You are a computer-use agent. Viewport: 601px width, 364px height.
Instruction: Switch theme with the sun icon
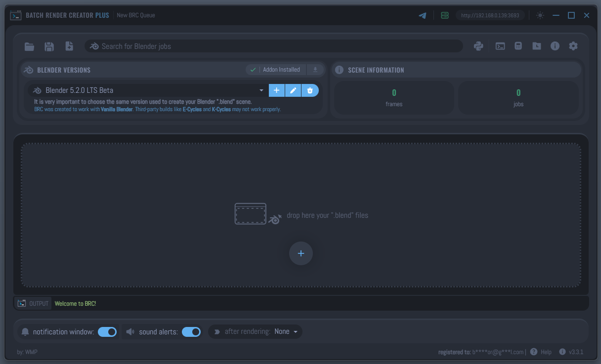540,15
